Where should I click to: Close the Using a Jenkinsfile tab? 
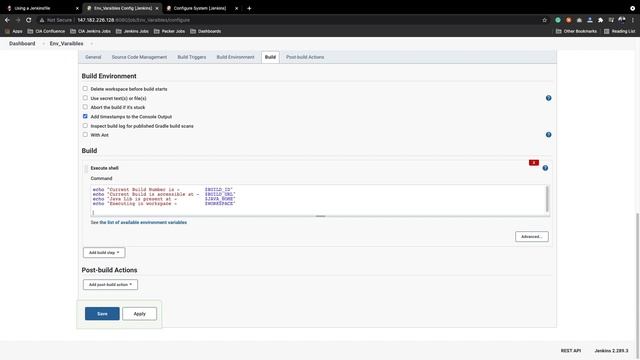(x=77, y=8)
